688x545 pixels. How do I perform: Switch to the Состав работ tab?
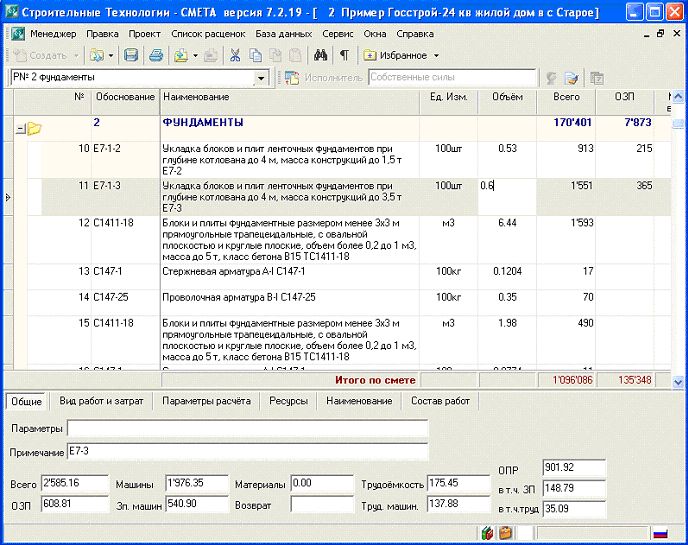(440, 401)
